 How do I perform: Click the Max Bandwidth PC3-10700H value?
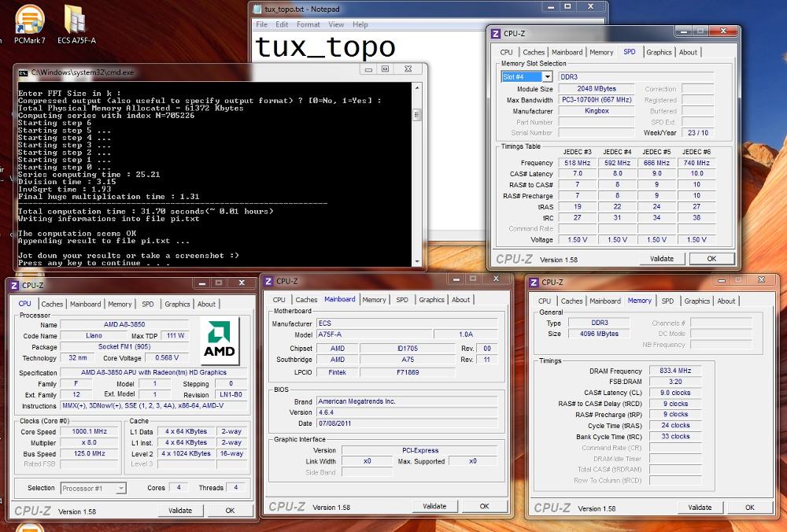point(597,100)
